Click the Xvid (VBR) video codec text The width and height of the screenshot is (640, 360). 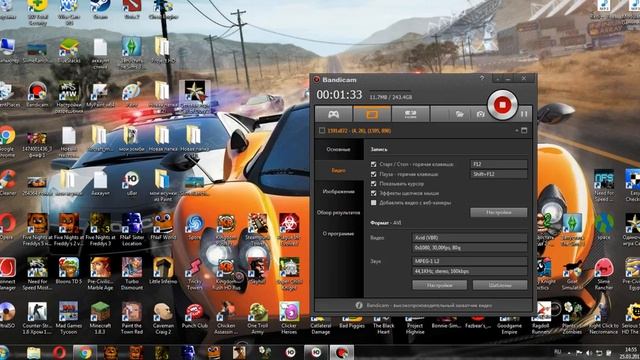(x=426, y=238)
